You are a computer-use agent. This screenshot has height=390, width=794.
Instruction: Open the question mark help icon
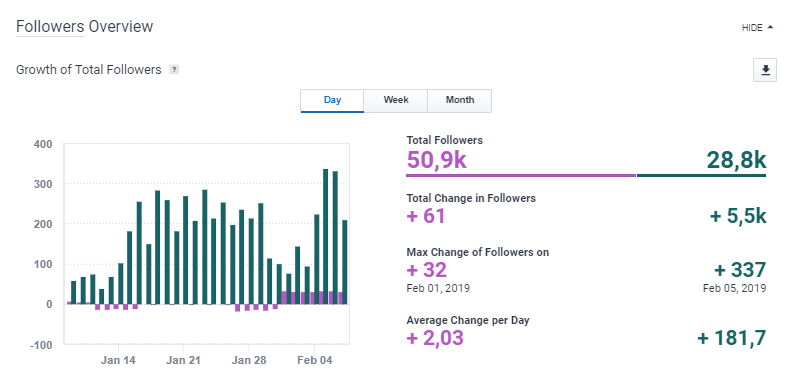point(174,70)
